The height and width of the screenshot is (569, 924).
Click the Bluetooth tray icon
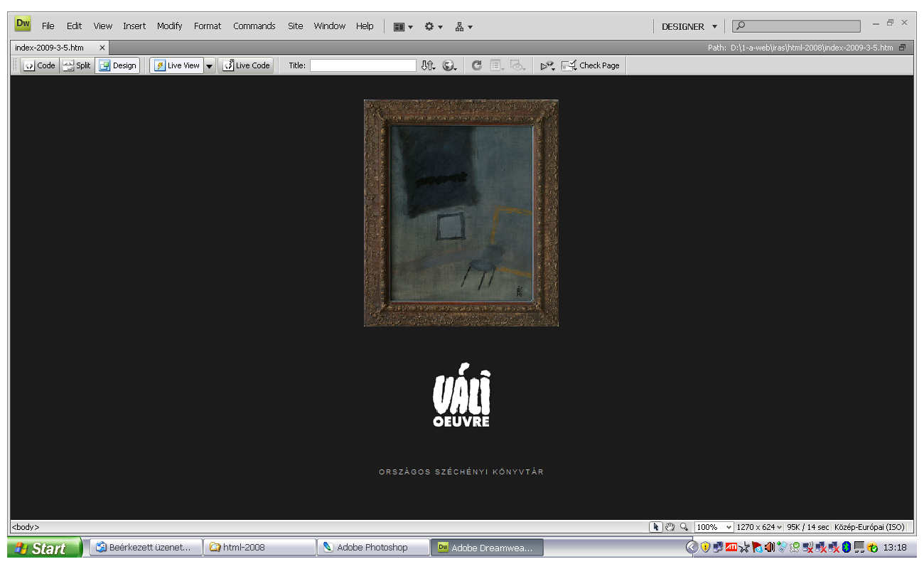point(847,547)
